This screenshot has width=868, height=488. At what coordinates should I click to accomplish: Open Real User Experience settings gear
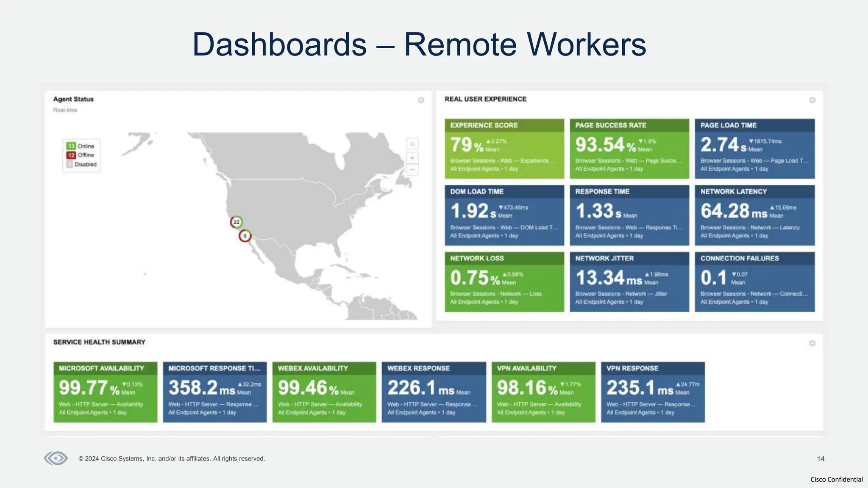(812, 100)
